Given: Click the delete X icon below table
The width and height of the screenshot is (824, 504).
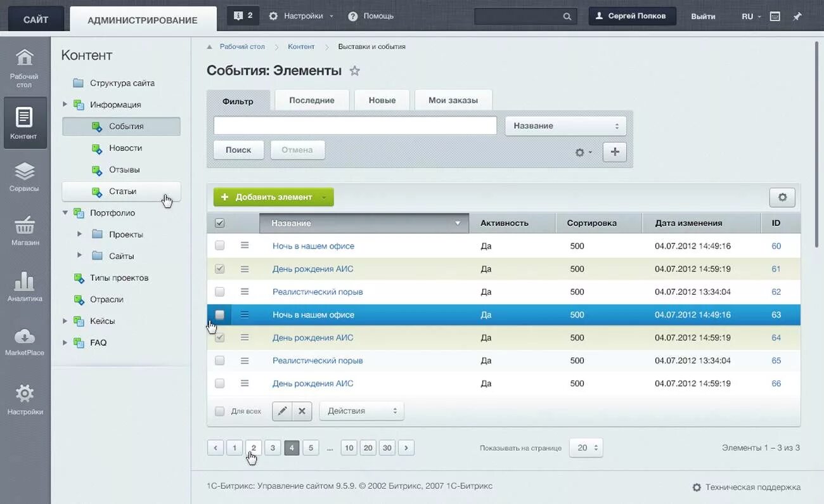Looking at the screenshot, I should [x=302, y=411].
